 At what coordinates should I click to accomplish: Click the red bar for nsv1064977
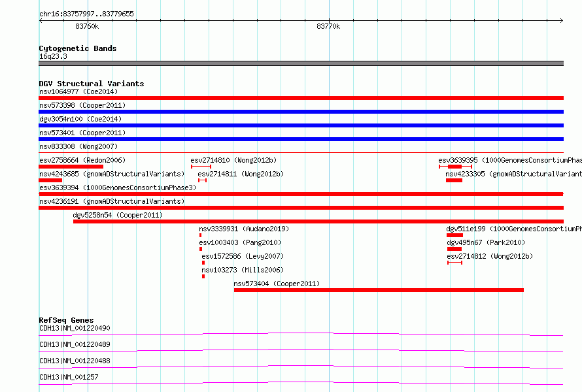coord(301,98)
